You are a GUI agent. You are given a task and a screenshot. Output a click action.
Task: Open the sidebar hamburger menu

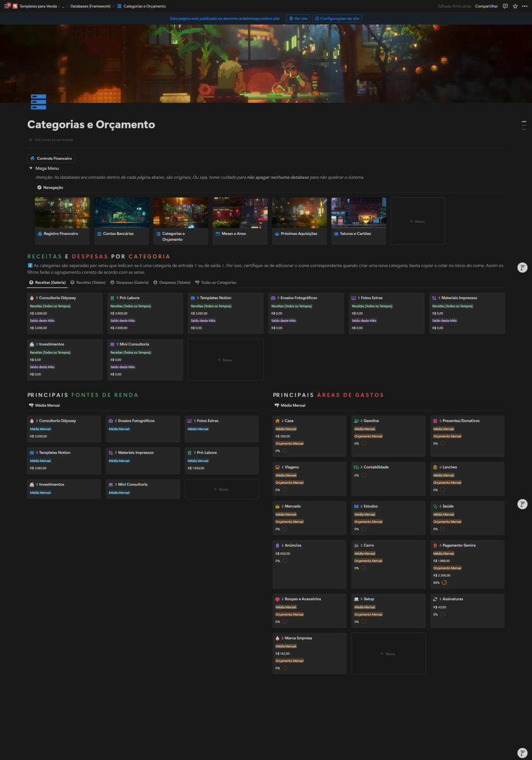point(6,6)
